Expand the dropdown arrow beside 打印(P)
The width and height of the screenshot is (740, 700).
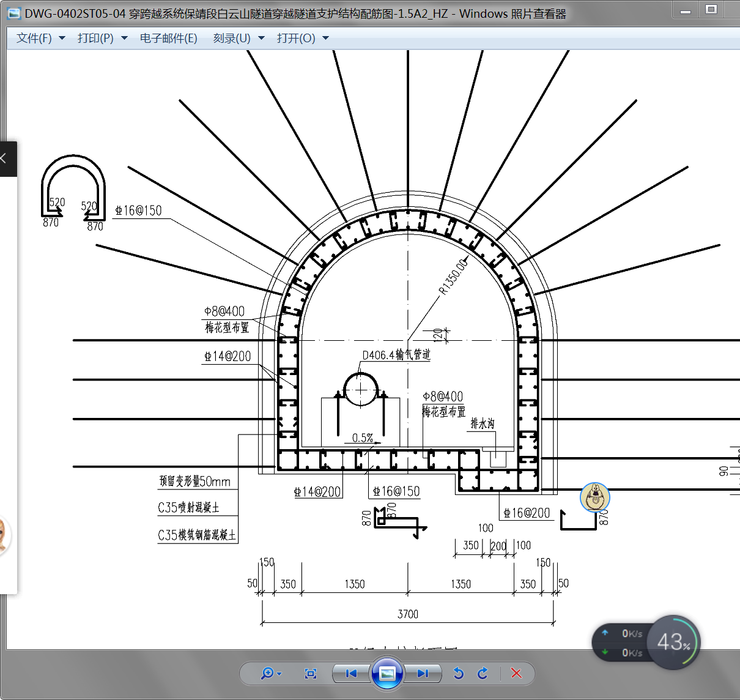124,38
